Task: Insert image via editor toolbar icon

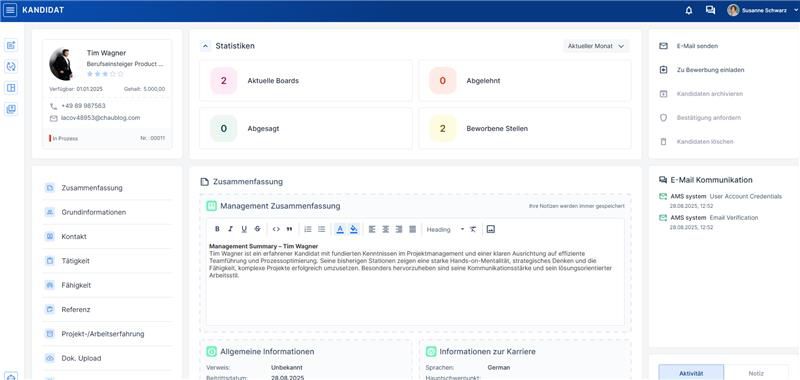Action: (x=491, y=230)
